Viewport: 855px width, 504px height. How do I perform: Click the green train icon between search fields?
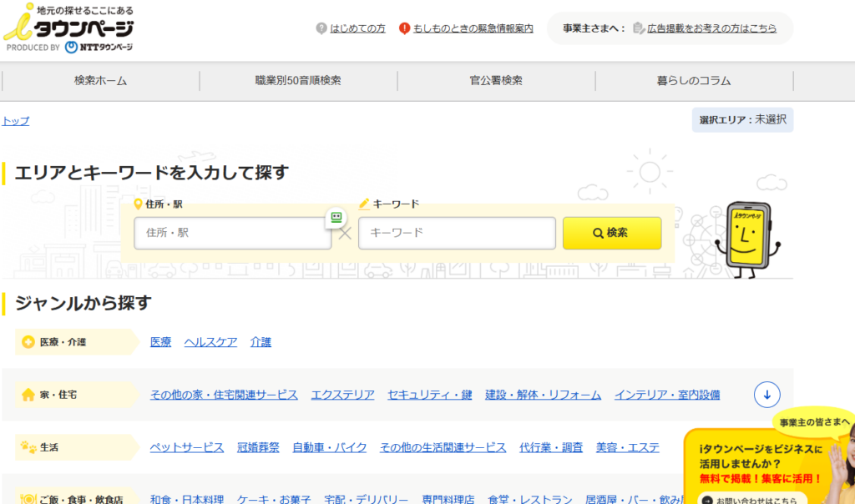(336, 217)
